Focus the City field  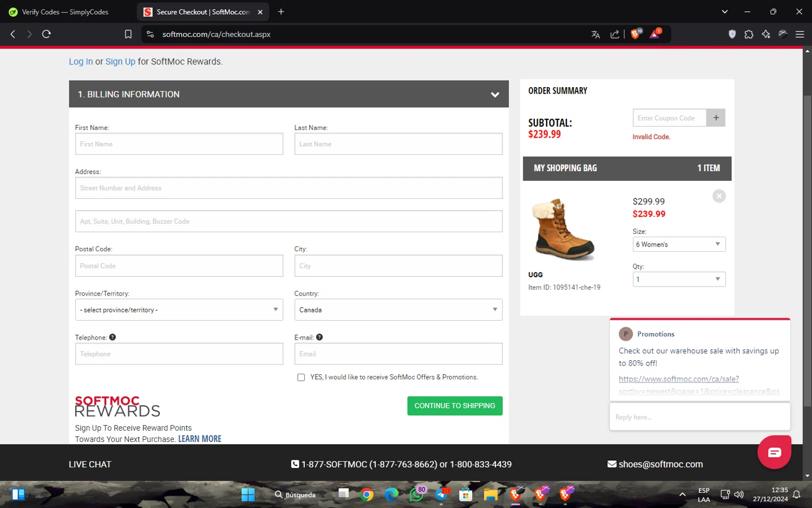coord(398,266)
